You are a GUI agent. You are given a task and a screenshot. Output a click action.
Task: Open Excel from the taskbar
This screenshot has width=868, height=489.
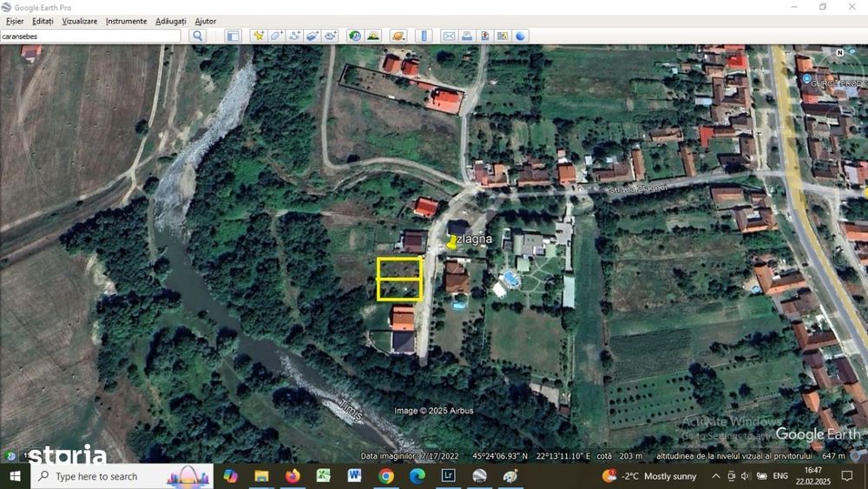324,476
